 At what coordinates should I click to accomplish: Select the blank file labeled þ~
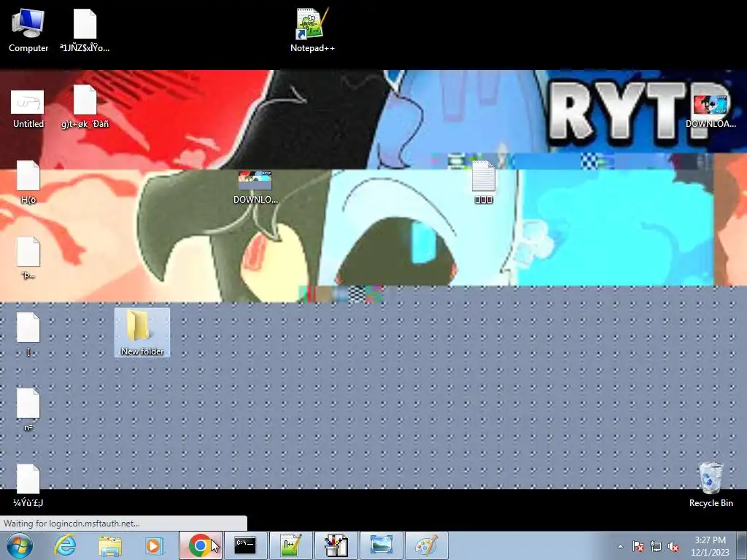28,258
